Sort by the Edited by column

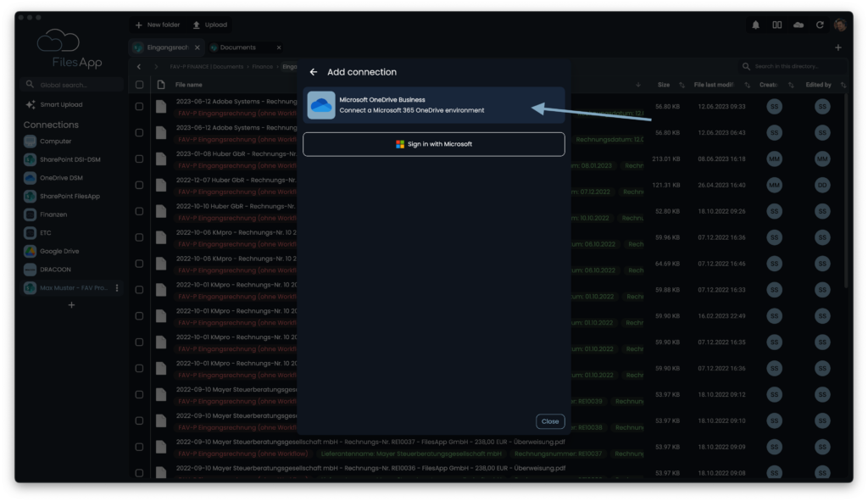point(818,85)
